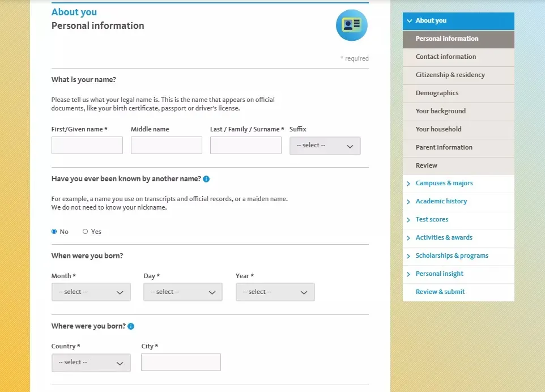This screenshot has height=392, width=545.
Task: Open the Suffix dropdown
Action: (325, 146)
